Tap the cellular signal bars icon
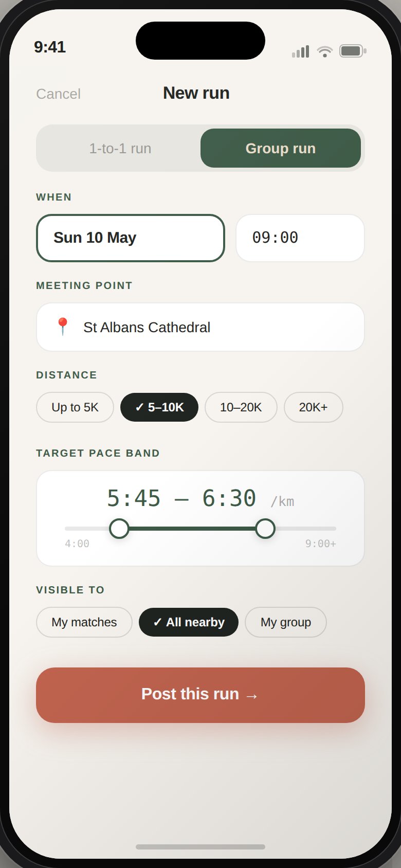The image size is (401, 868). (x=301, y=51)
